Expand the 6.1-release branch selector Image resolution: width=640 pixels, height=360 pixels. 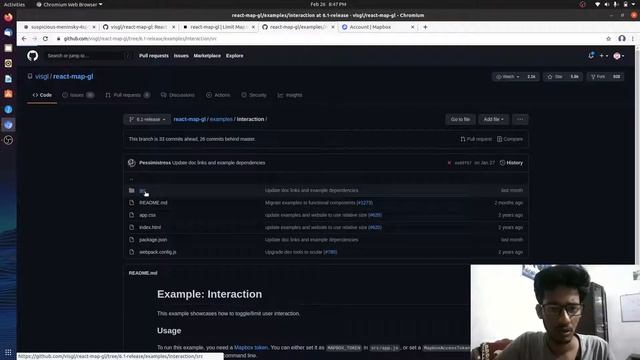pyautogui.click(x=147, y=119)
